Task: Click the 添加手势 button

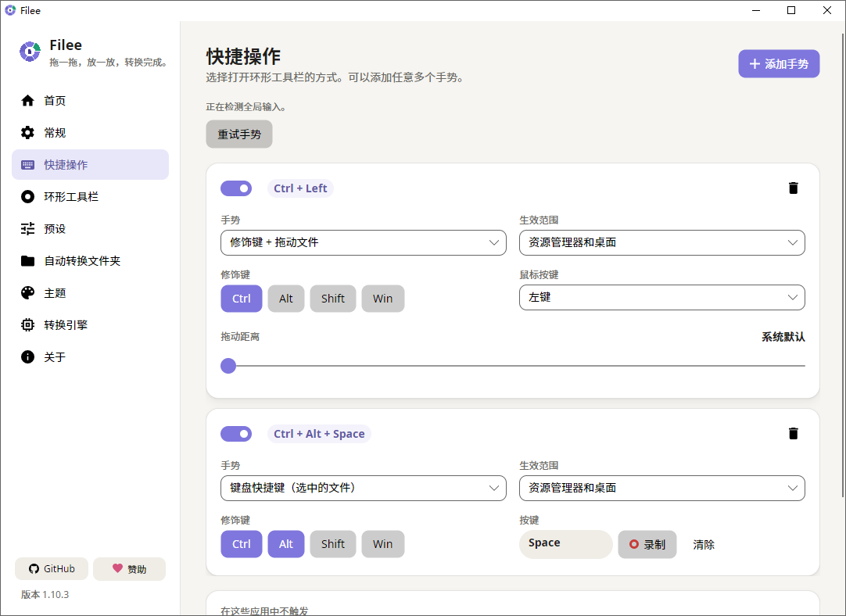Action: [x=779, y=63]
